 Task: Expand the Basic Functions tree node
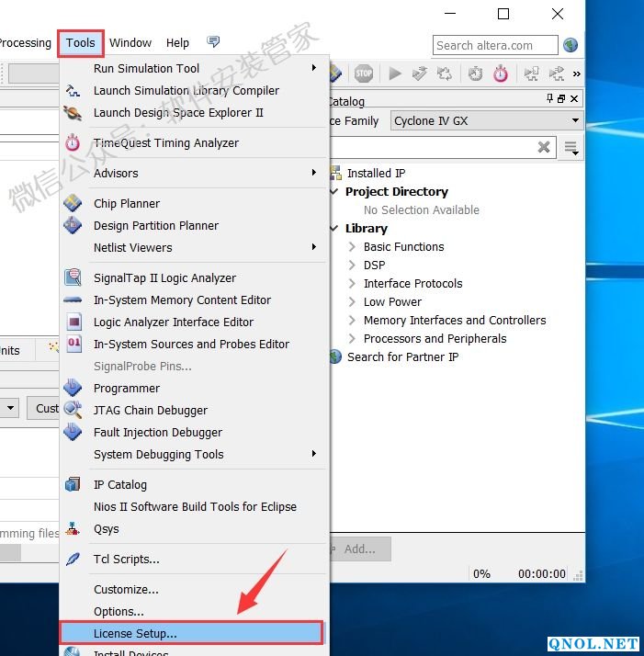coord(352,247)
